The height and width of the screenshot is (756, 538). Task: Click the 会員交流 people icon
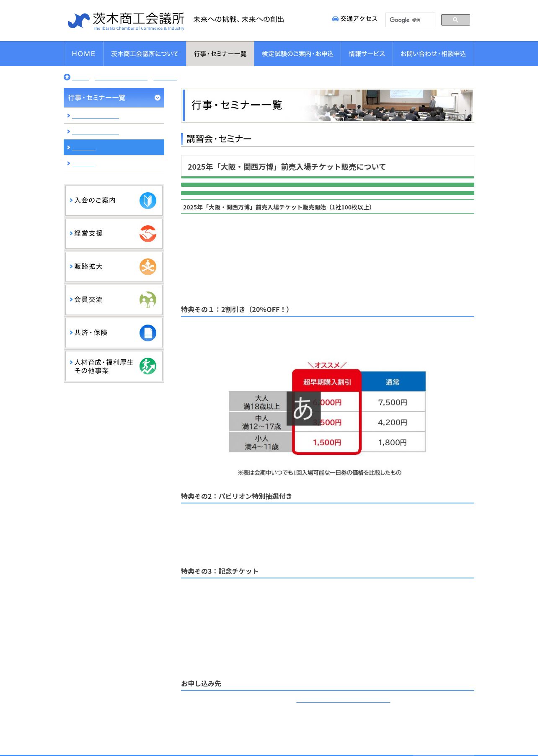tap(148, 300)
